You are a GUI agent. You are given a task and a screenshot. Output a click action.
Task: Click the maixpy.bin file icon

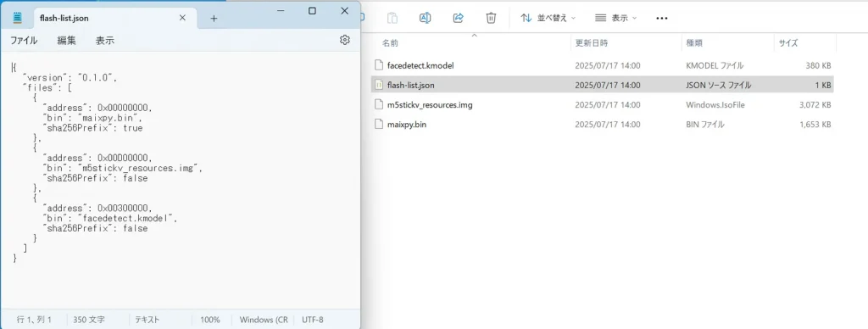click(x=379, y=124)
